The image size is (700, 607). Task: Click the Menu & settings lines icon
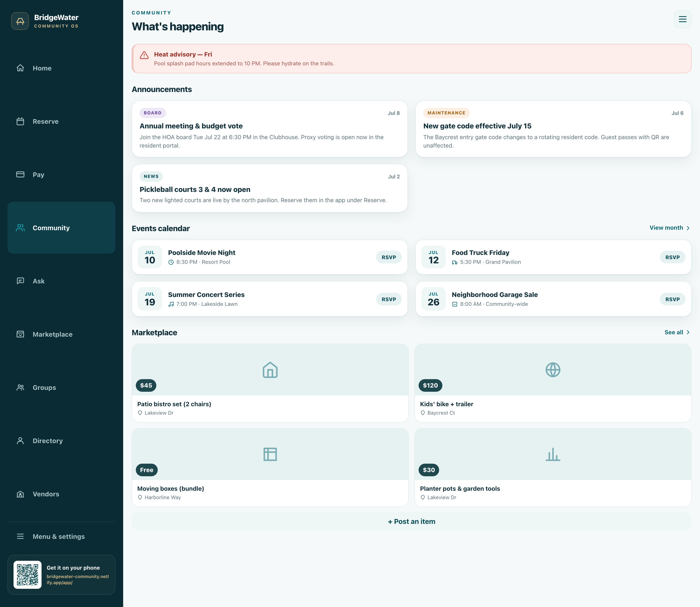pyautogui.click(x=20, y=536)
